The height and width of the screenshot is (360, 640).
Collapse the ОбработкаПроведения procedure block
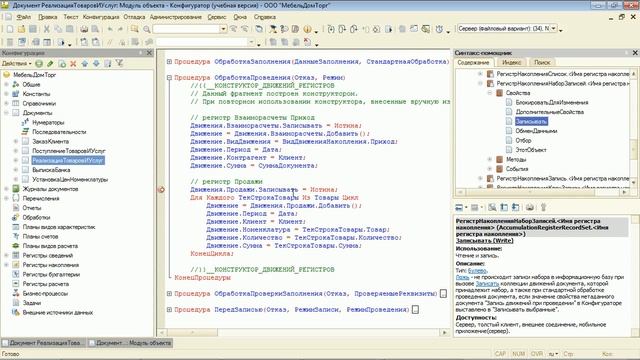point(169,78)
